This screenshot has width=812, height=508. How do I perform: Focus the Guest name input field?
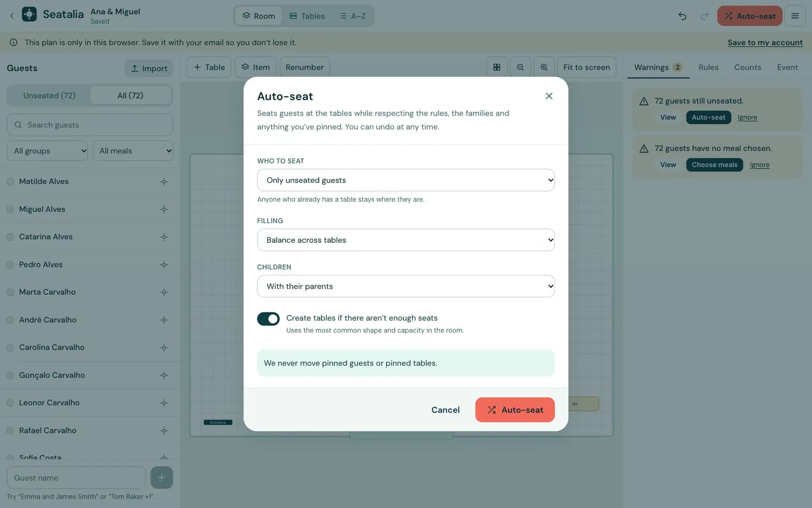[x=76, y=478]
